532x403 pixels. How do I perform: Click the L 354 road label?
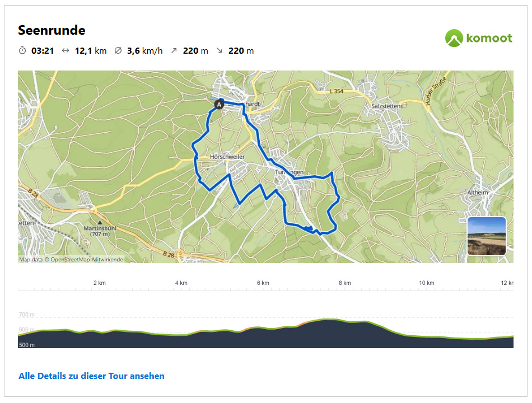coord(338,91)
